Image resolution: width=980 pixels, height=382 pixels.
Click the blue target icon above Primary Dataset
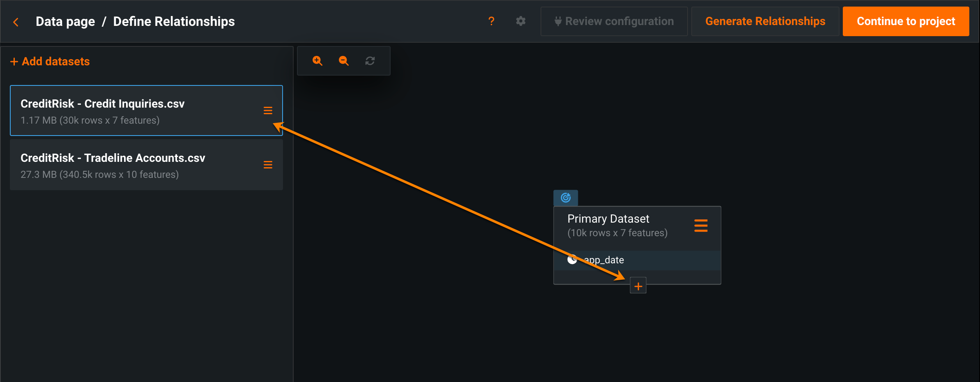566,198
